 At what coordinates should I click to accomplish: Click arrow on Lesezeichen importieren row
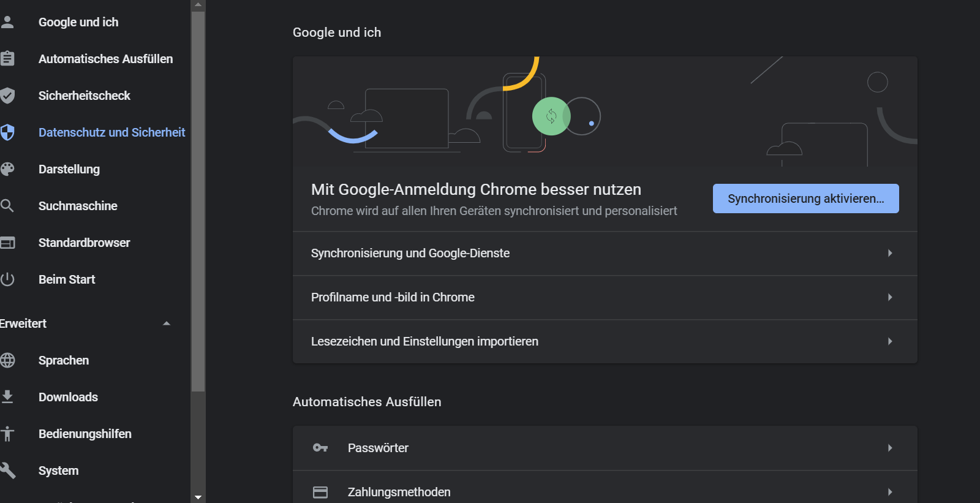(x=890, y=341)
